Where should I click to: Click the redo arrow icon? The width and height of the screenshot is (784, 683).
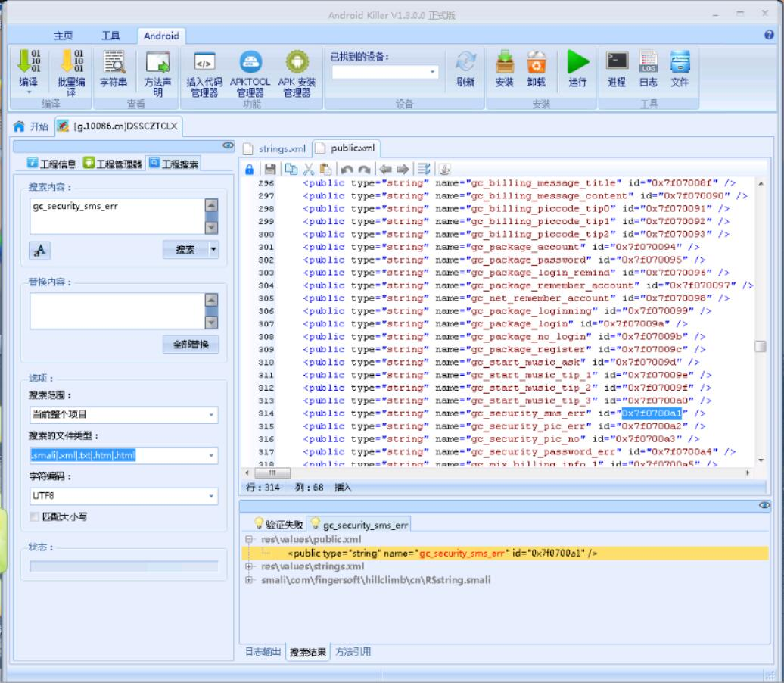point(365,169)
